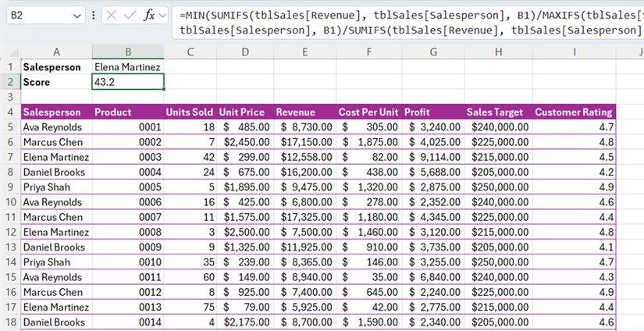Select row 4 header
644x331 pixels.
pyautogui.click(x=11, y=112)
